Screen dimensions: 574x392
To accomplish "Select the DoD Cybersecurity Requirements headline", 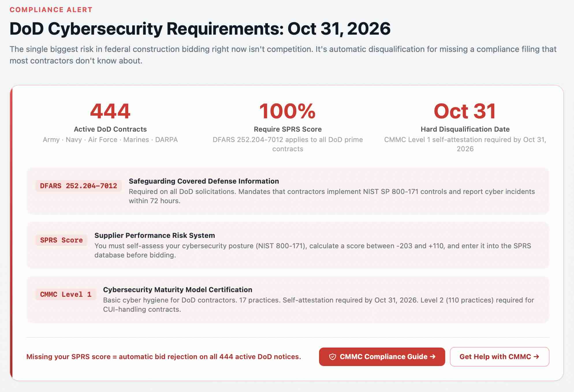I will pyautogui.click(x=200, y=29).
